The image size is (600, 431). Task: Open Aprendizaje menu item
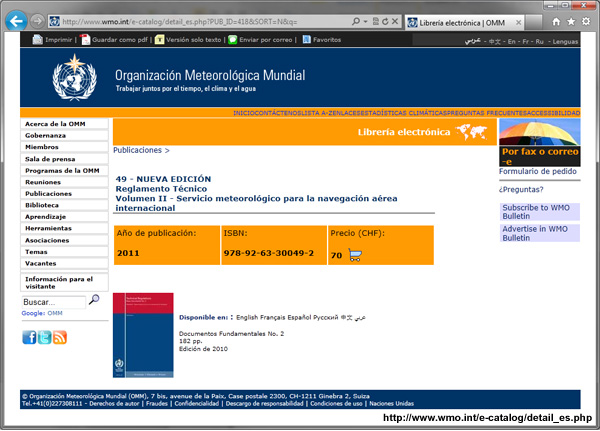64,217
